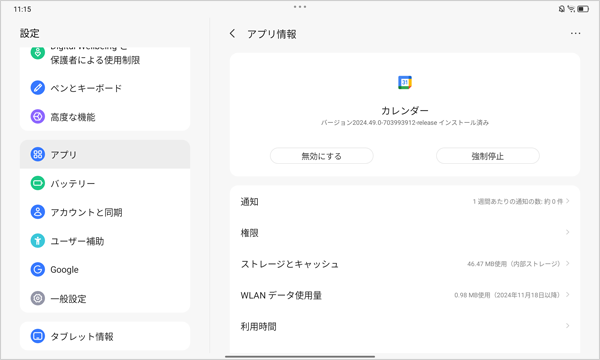Tap the back arrow beside アプリ情報

pos(232,34)
